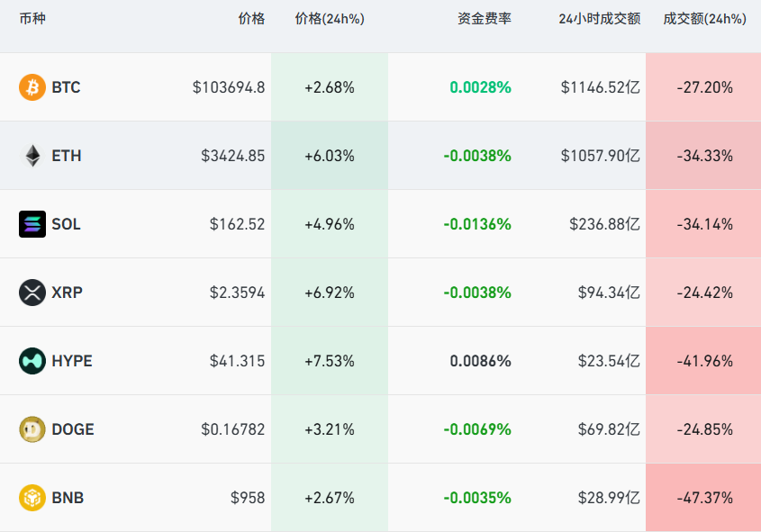Sort table by 资金费率 header
Screen dimensions: 761x532
[484, 19]
